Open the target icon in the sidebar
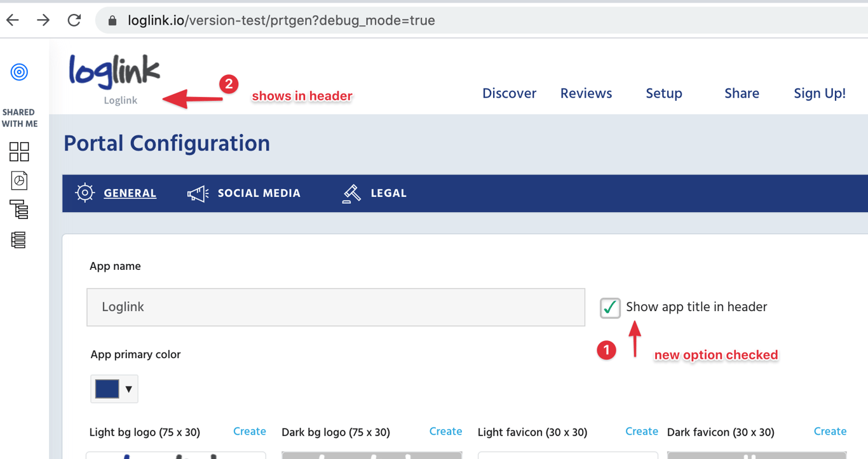868x459 pixels. 19,72
